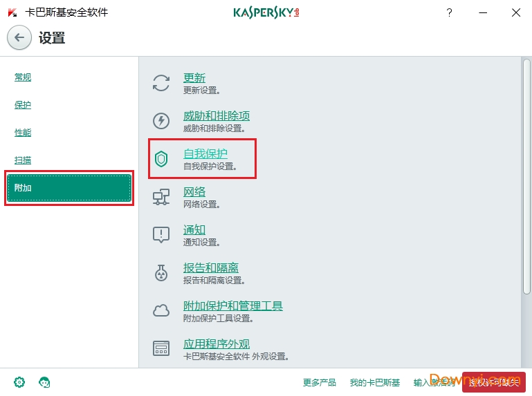Open the 性能 settings tab

23,133
